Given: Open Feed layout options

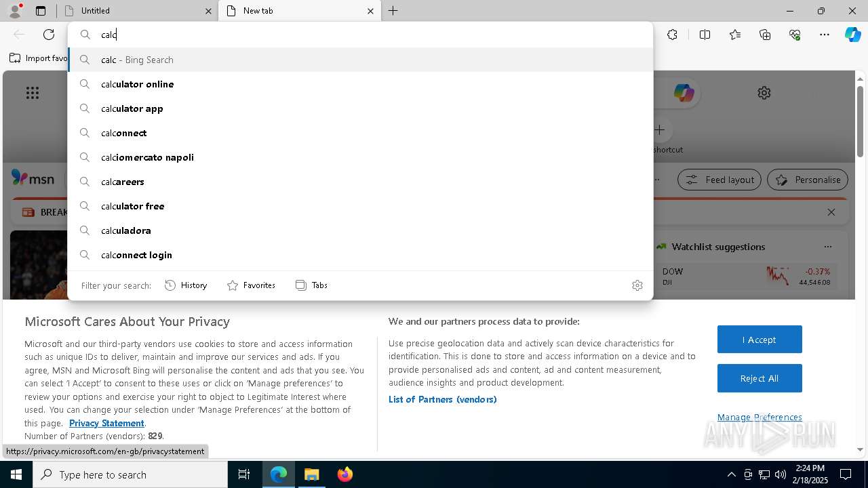Looking at the screenshot, I should click(719, 180).
